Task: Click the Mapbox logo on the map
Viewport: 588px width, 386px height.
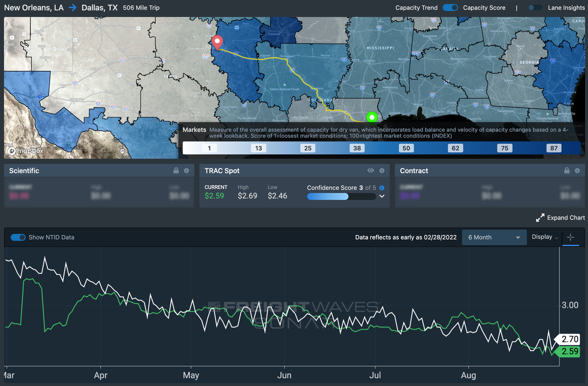Action: [25, 151]
